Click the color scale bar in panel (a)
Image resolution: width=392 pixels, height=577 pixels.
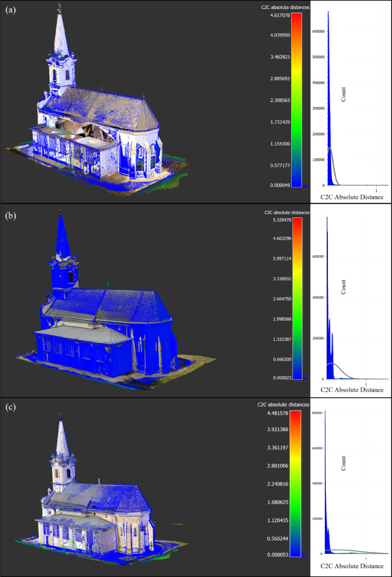[297, 100]
